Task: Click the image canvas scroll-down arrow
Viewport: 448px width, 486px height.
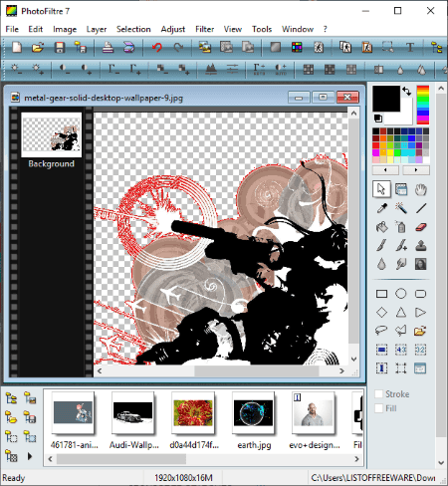Action: 354,360
